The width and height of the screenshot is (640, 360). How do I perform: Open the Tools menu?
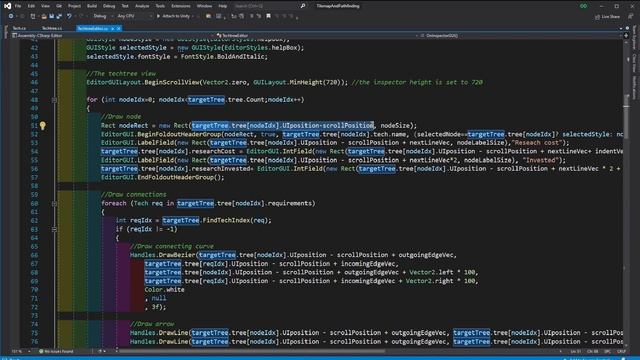160,6
